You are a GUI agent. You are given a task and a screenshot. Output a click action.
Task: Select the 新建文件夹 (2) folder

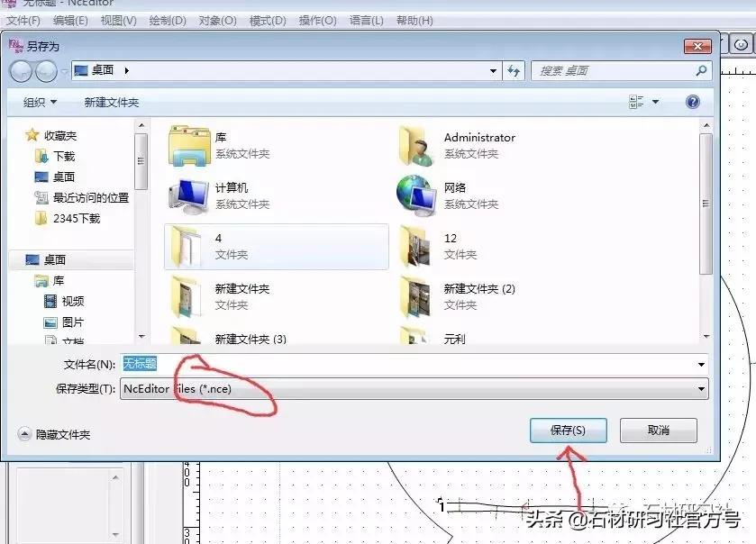(456, 297)
